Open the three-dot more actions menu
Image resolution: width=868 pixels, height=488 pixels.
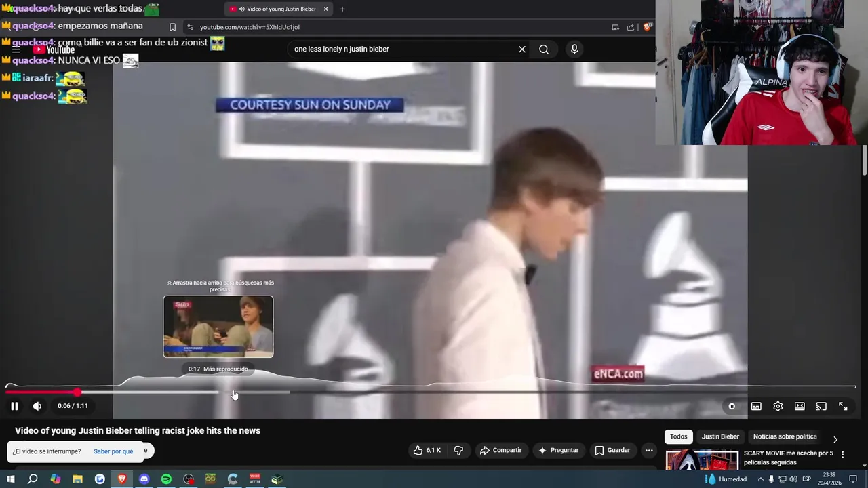point(649,450)
